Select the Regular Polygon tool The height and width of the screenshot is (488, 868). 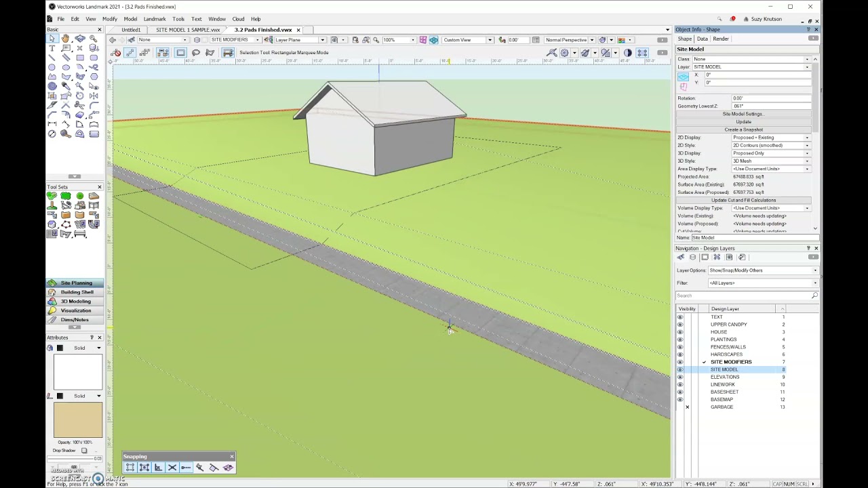click(94, 77)
